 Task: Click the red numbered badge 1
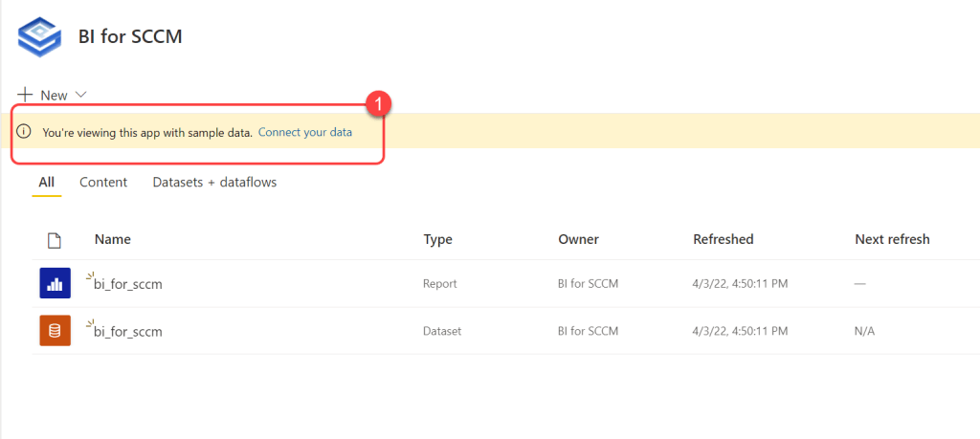380,101
